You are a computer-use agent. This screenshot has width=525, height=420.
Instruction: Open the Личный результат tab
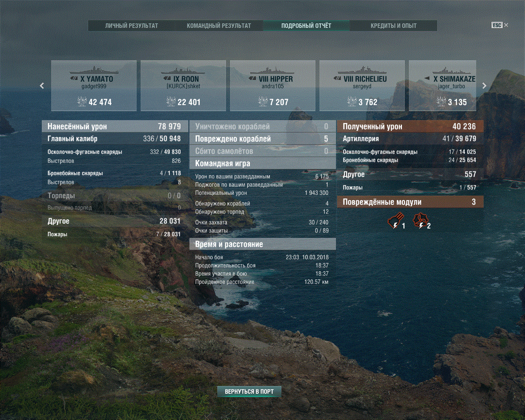(131, 25)
